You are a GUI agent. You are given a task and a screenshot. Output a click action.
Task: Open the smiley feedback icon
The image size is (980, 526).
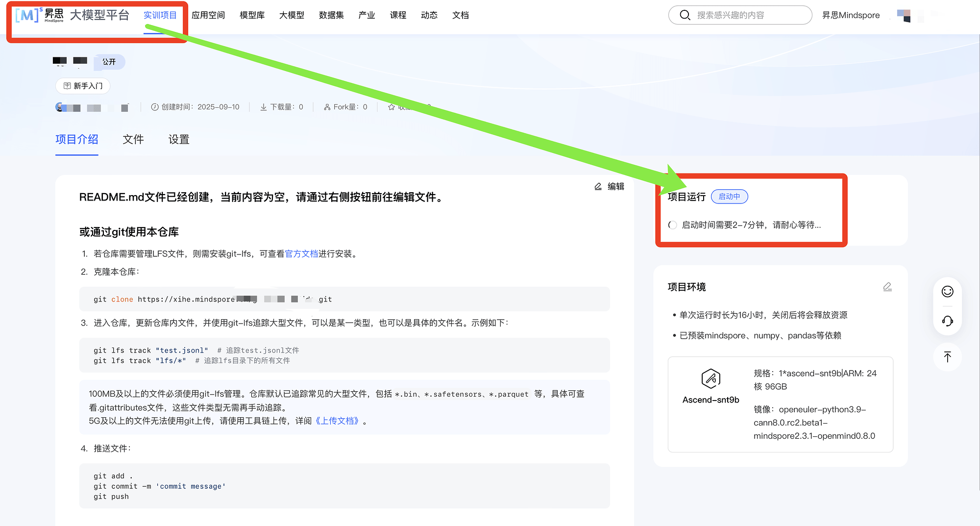coord(948,292)
